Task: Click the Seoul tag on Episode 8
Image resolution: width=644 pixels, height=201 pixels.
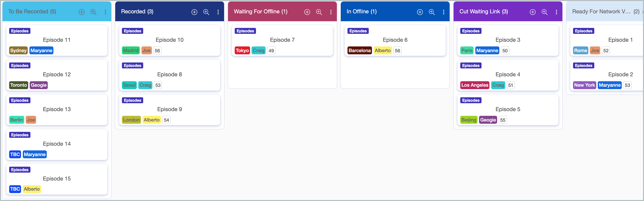Action: [x=129, y=85]
